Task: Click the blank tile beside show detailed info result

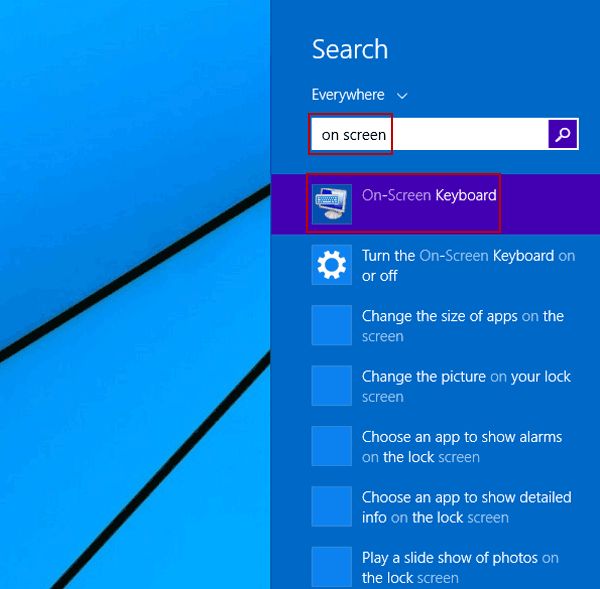Action: tap(332, 507)
